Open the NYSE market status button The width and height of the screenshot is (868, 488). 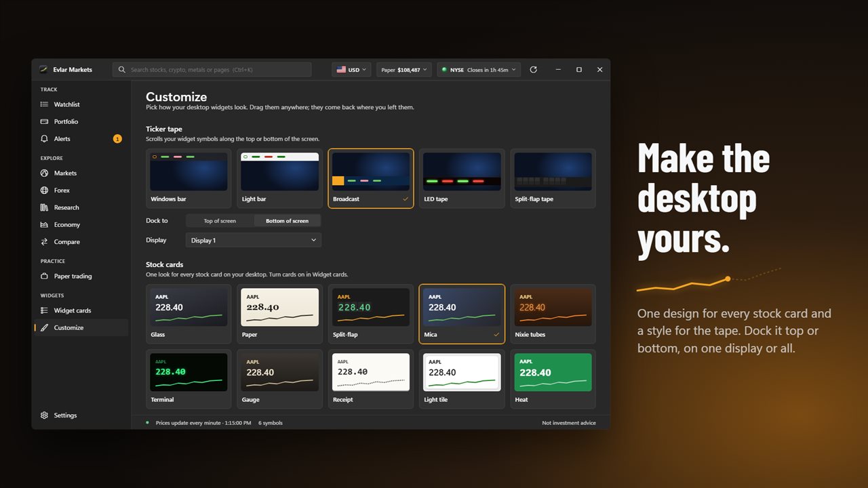coord(479,70)
